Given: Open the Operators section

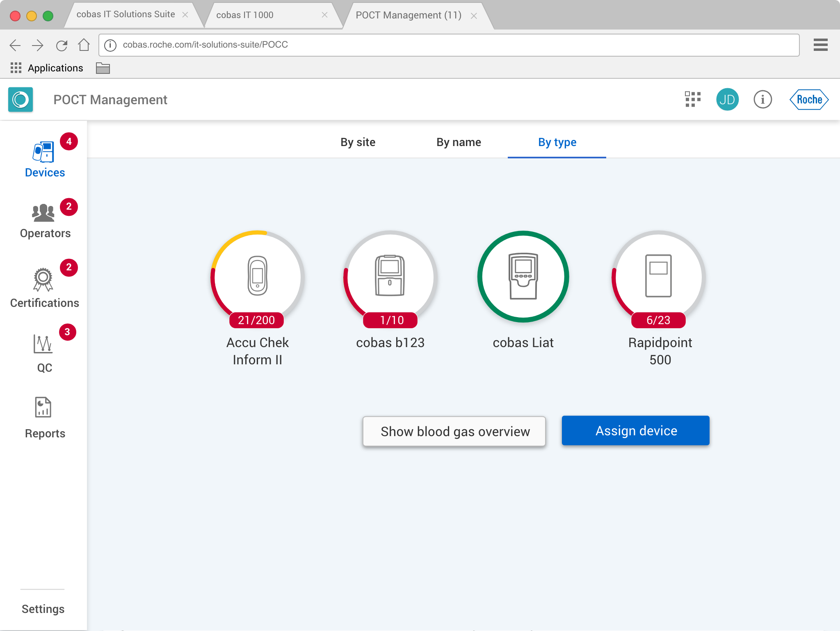Looking at the screenshot, I should [x=44, y=221].
